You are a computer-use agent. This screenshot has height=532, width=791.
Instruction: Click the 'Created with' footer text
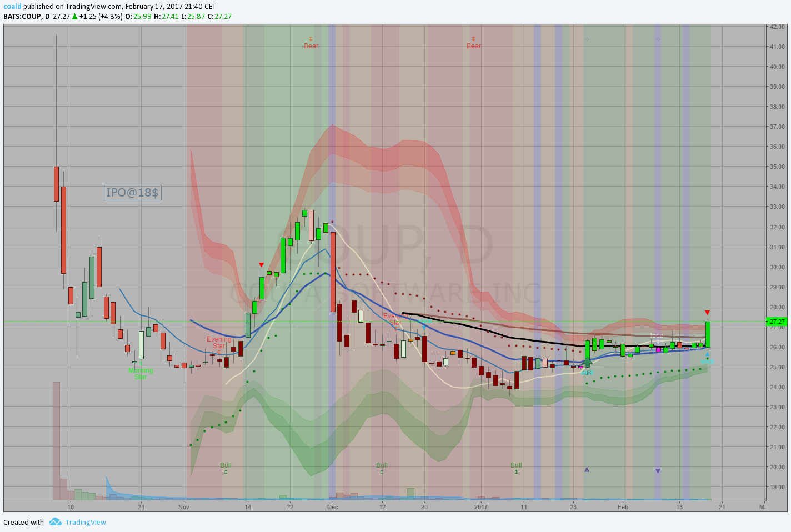pos(23,522)
